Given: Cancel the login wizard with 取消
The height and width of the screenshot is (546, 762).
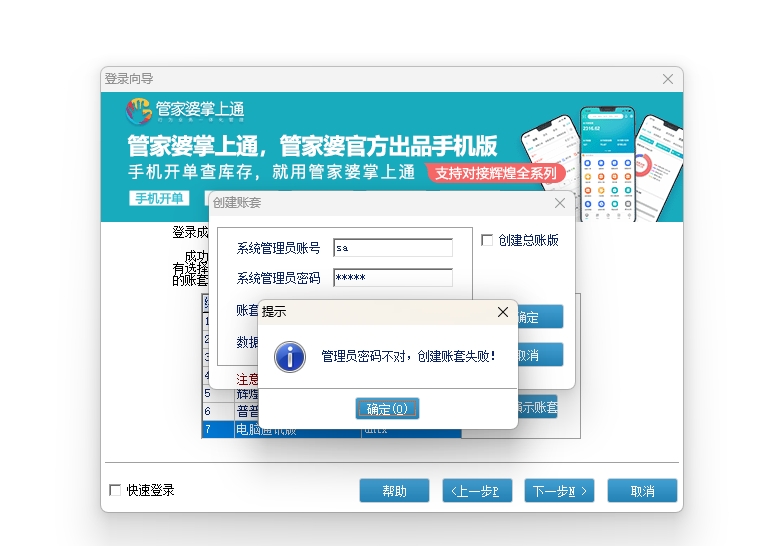Looking at the screenshot, I should pyautogui.click(x=642, y=491).
